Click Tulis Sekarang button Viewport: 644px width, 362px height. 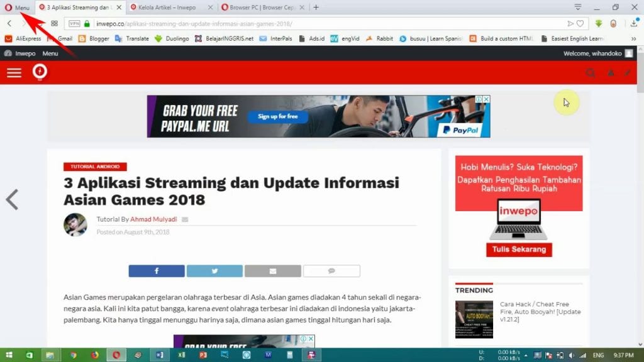coord(519,250)
